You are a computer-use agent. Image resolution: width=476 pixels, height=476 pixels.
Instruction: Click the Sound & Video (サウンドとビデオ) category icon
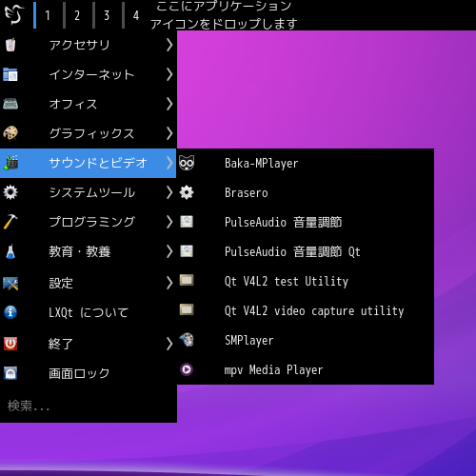click(x=11, y=163)
